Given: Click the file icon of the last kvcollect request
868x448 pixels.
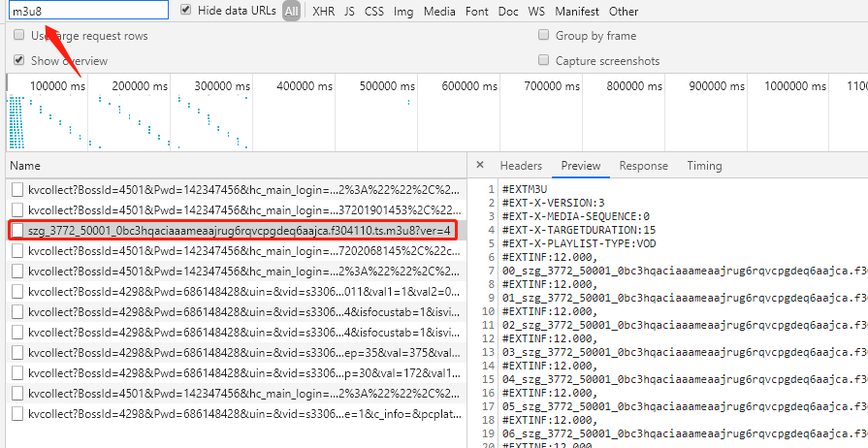Looking at the screenshot, I should coord(17,414).
